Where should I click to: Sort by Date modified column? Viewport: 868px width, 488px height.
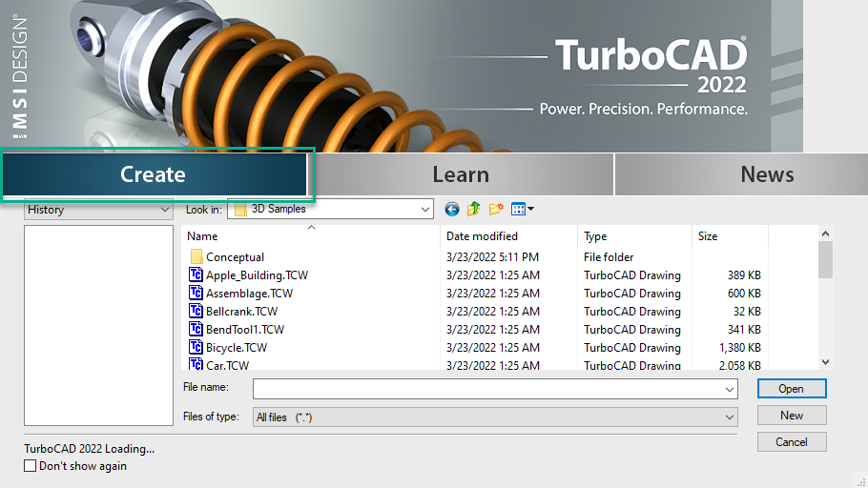pos(508,236)
